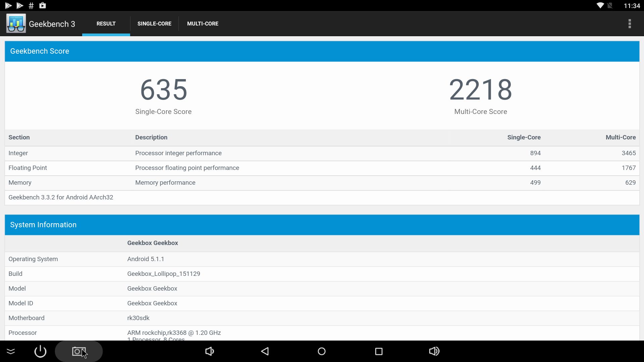This screenshot has width=644, height=362.
Task: Tap the Single-Core Score 635
Action: pyautogui.click(x=163, y=90)
